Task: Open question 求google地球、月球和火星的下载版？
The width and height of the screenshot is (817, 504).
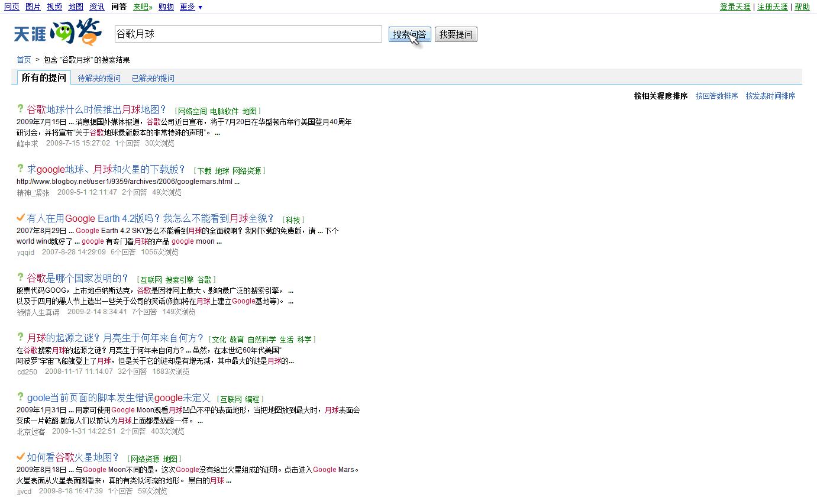Action: coord(106,169)
